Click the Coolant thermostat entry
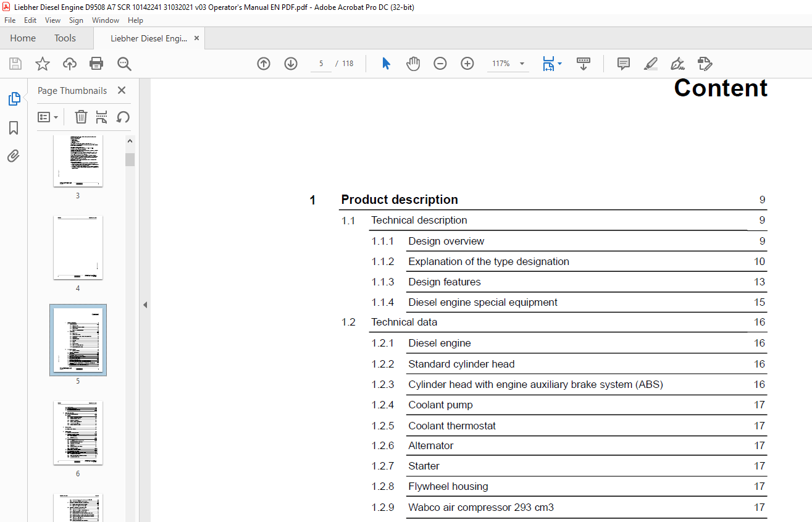This screenshot has height=522, width=812. (x=452, y=426)
